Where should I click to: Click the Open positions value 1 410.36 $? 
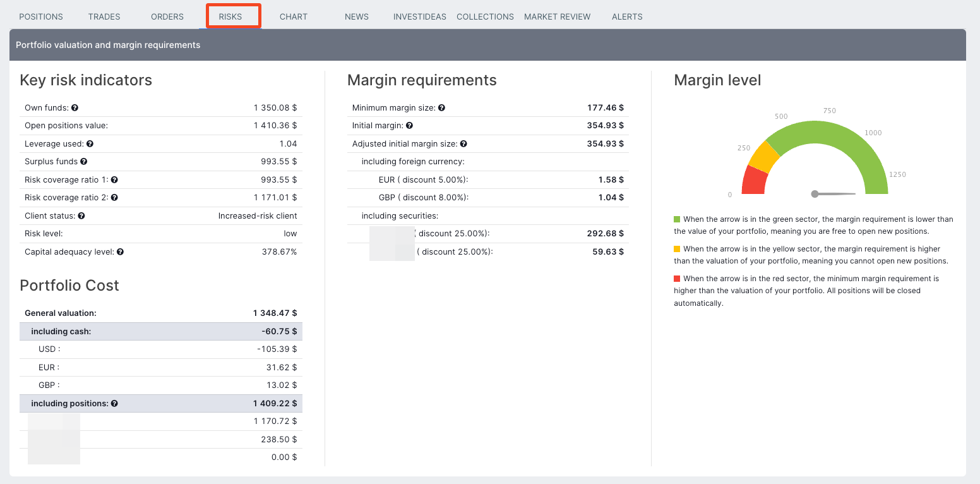275,126
